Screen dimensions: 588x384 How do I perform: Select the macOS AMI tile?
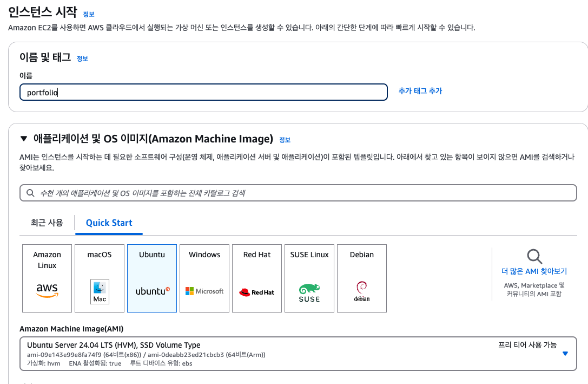point(100,278)
